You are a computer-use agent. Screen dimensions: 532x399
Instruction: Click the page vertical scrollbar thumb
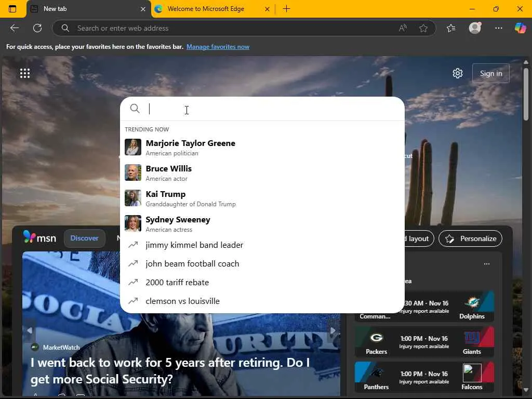point(526,94)
